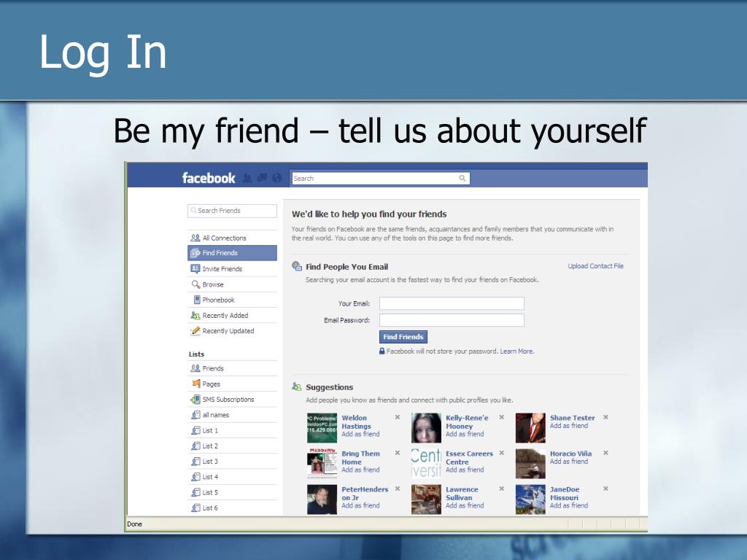Open List 5
The width and height of the screenshot is (747, 560).
point(232,492)
